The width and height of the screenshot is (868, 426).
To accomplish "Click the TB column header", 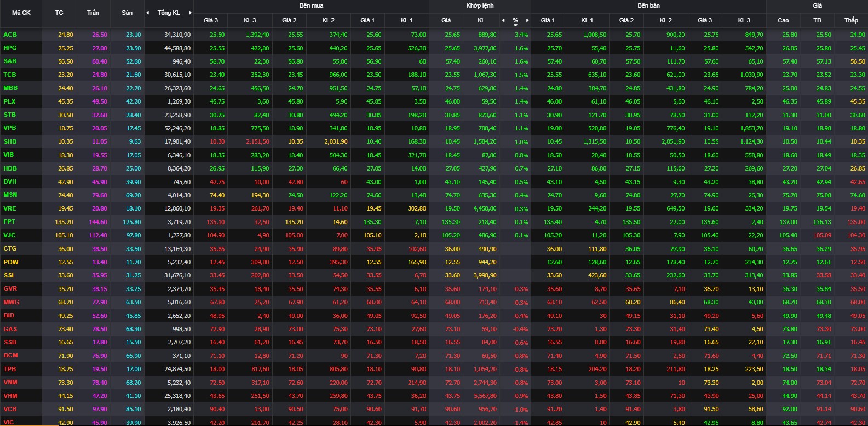I will pyautogui.click(x=817, y=20).
